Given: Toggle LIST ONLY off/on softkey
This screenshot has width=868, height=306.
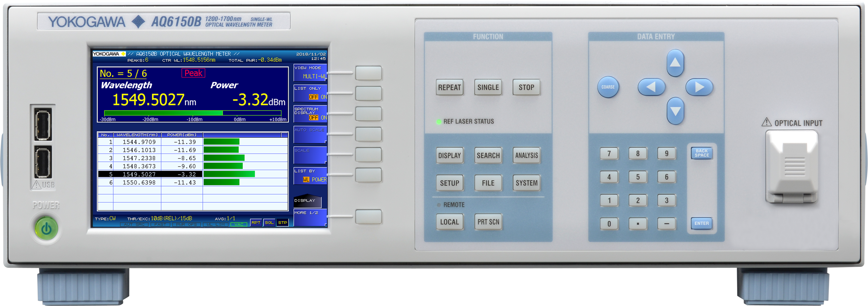Looking at the screenshot, I should (368, 93).
